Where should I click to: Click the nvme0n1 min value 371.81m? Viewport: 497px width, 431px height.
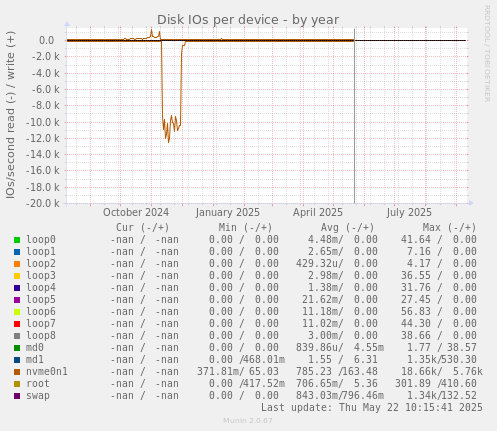coord(219,372)
